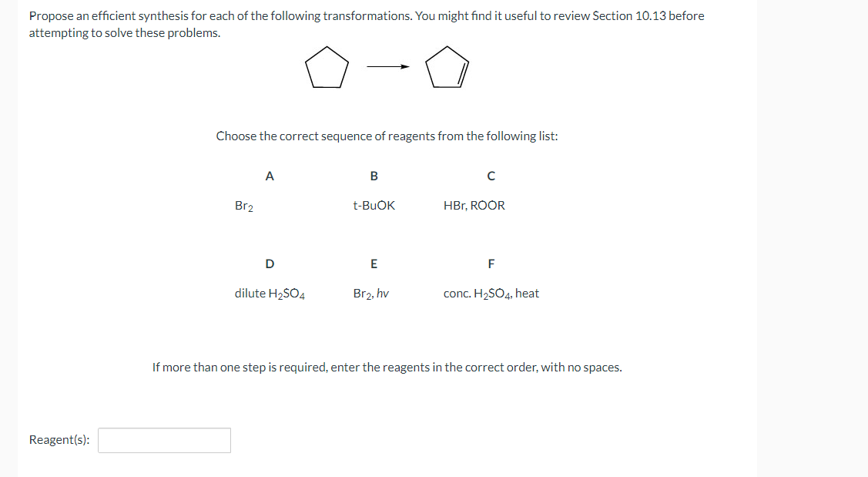Click the cyclopentene product structure
This screenshot has width=868, height=477.
coord(447,68)
